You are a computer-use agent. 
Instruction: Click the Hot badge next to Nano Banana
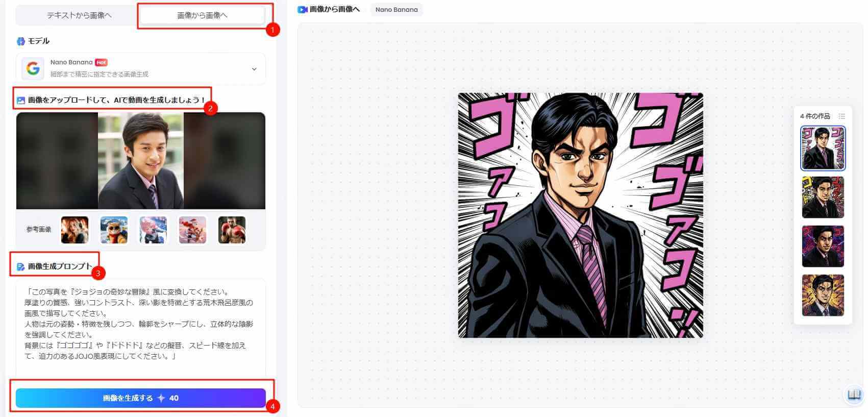click(101, 62)
